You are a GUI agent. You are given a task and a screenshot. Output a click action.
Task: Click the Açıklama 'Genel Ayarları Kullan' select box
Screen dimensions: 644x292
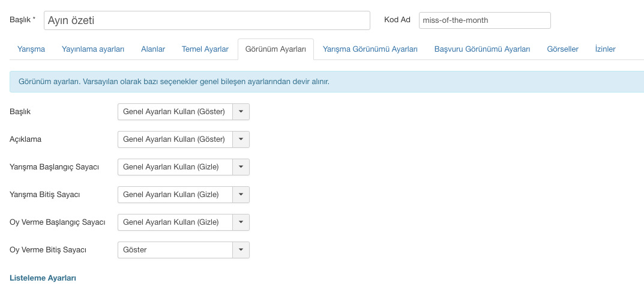tap(175, 139)
